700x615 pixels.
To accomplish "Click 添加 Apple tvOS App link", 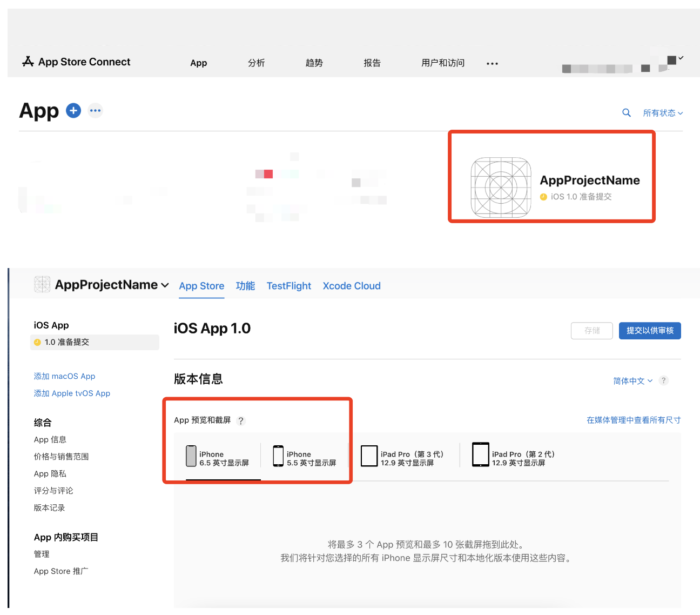I will 72,393.
